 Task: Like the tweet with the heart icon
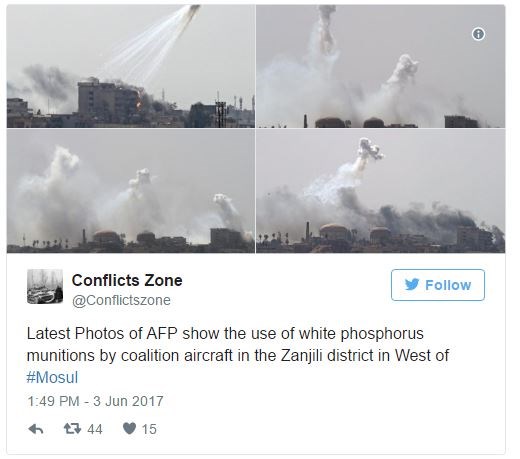pos(129,428)
